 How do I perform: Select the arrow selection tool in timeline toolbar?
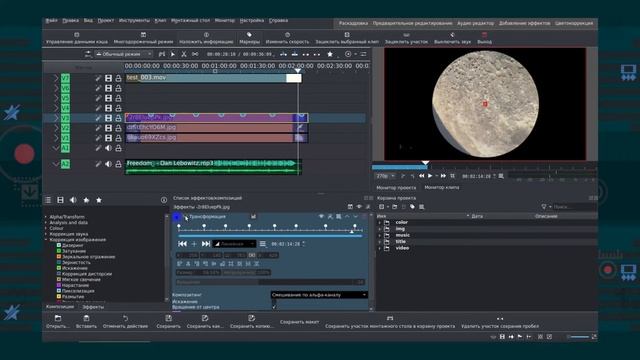pyautogui.click(x=173, y=54)
